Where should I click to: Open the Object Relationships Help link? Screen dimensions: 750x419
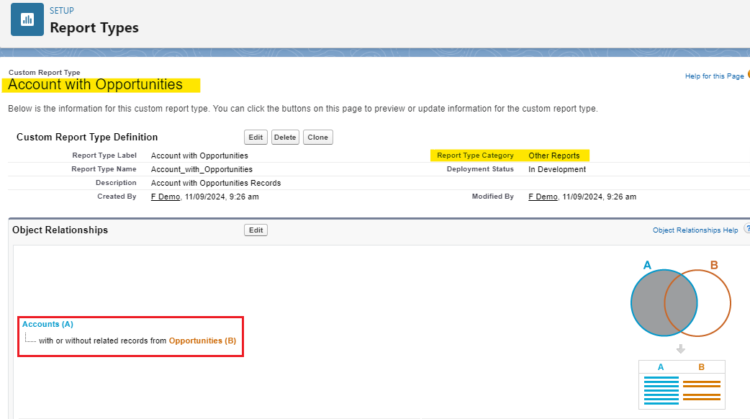point(694,230)
